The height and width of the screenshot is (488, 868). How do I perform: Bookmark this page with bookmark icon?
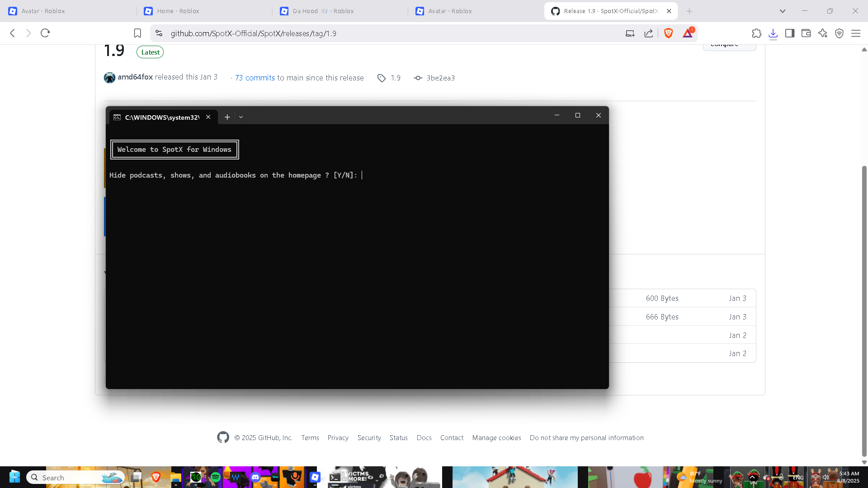pos(137,33)
